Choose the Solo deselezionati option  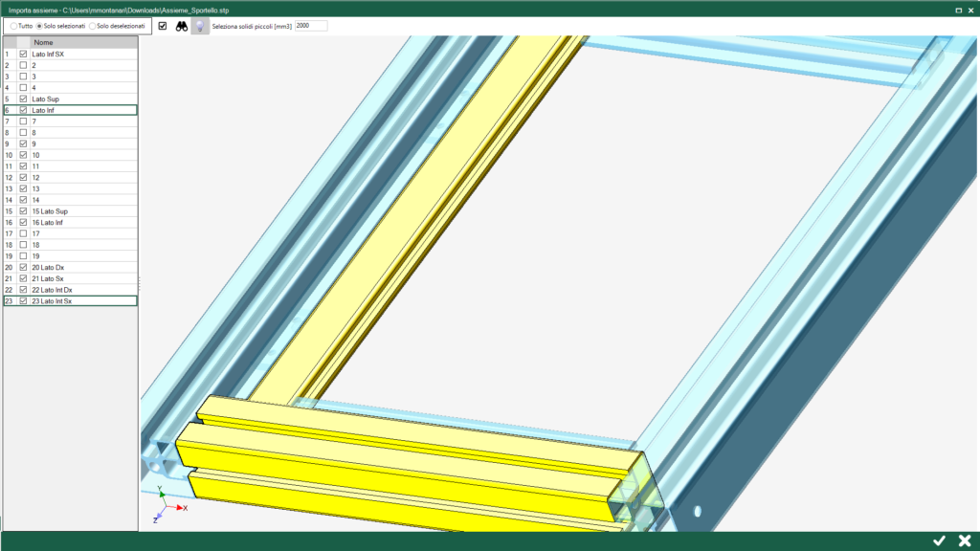coord(94,26)
